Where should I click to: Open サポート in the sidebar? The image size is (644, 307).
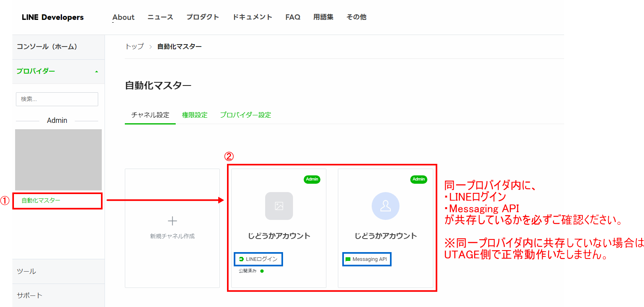[x=58, y=295]
